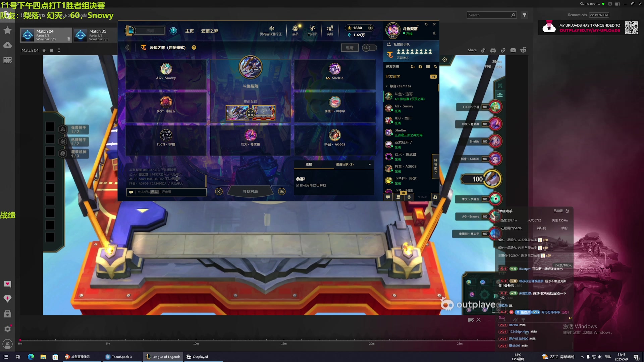Select friend Sheltie in friends list
Image resolution: width=644 pixels, height=362 pixels.
(x=411, y=132)
